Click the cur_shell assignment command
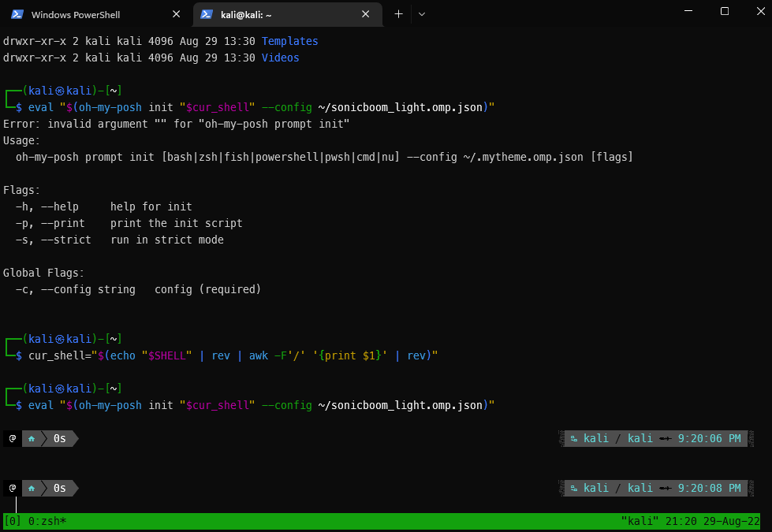 point(233,355)
